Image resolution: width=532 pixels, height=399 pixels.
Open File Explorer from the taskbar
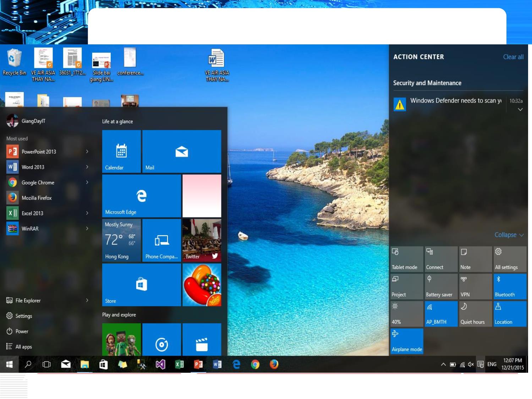pos(84,364)
